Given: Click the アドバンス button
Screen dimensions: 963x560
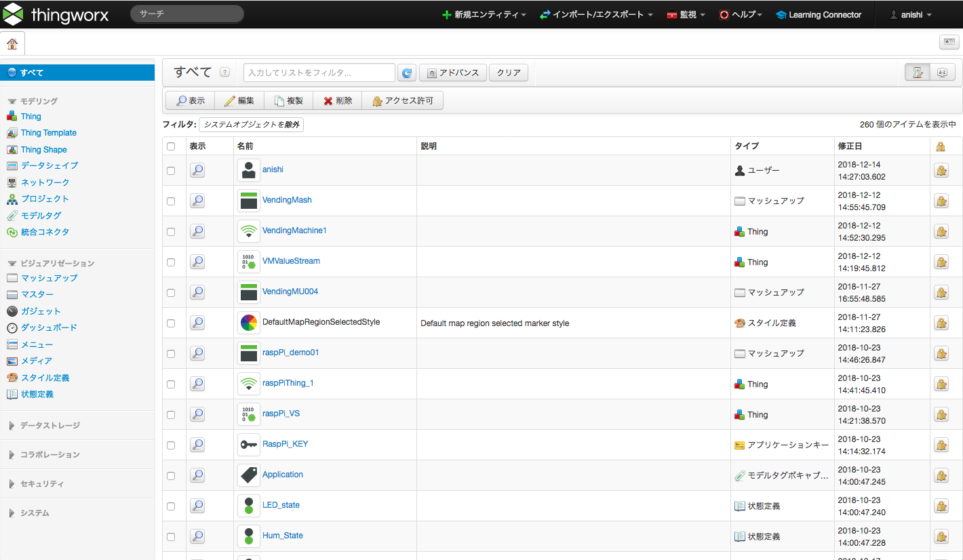Looking at the screenshot, I should click(453, 73).
